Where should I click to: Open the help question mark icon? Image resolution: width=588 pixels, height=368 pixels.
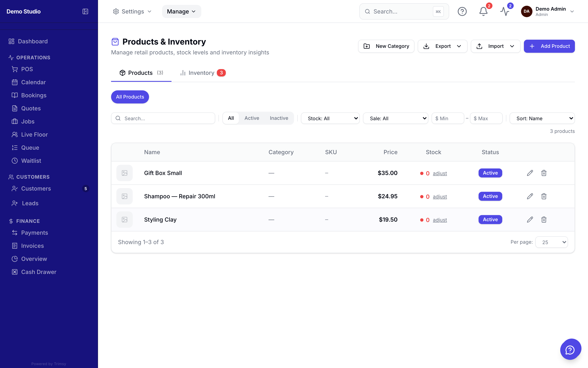(462, 11)
